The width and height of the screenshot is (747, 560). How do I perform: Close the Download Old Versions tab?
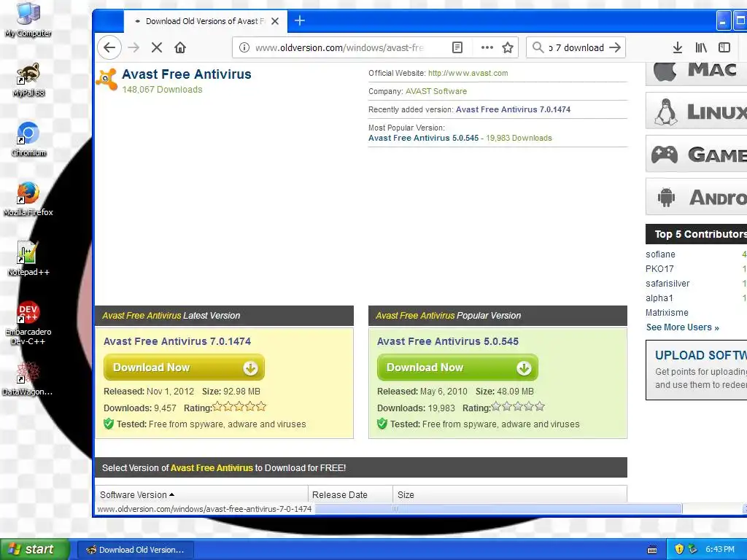[275, 21]
